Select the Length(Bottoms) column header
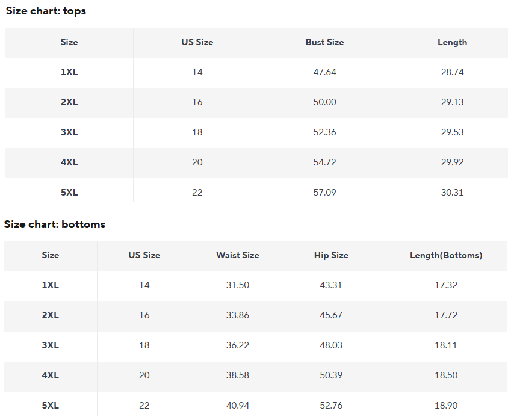 click(446, 255)
